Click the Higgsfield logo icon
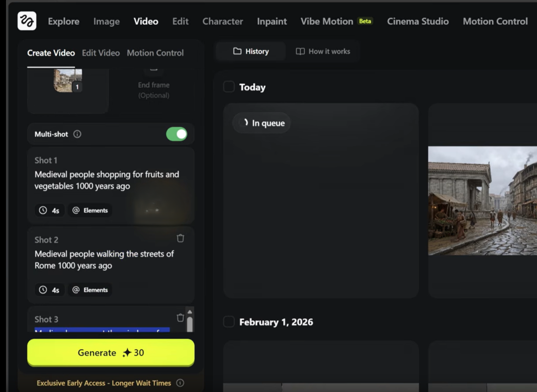 [x=27, y=21]
